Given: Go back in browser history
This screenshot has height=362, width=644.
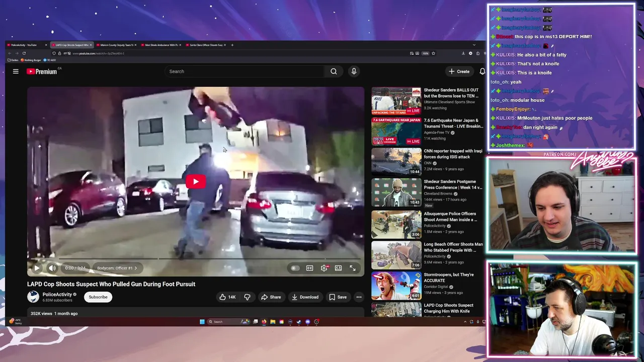Looking at the screenshot, I should 10,53.
